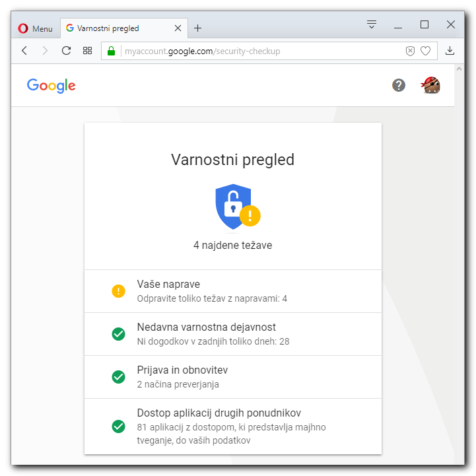This screenshot has width=476, height=476.
Task: Focus the address bar URL field
Action: (x=261, y=51)
